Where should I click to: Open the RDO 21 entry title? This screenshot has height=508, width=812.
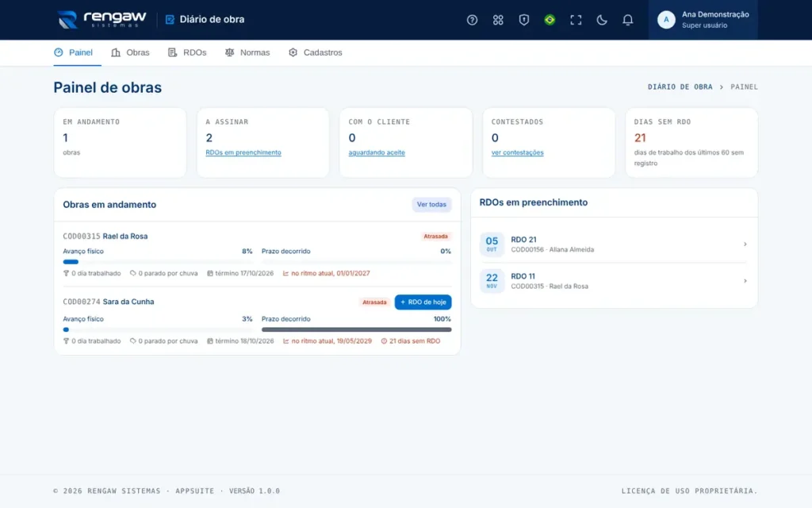pyautogui.click(x=523, y=240)
